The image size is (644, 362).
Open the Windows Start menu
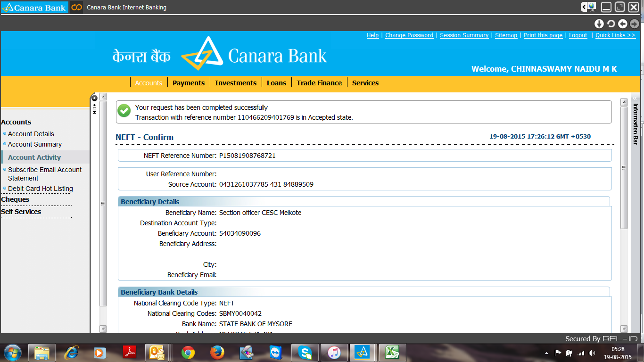click(x=12, y=352)
